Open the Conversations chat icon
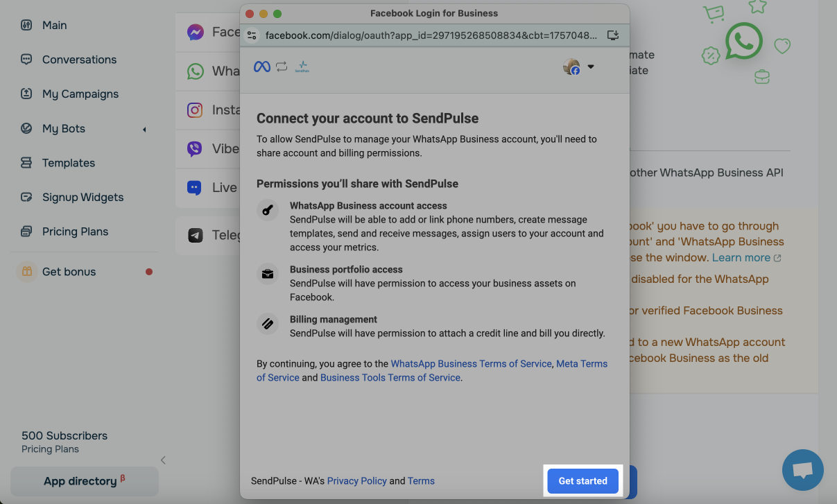 click(26, 60)
